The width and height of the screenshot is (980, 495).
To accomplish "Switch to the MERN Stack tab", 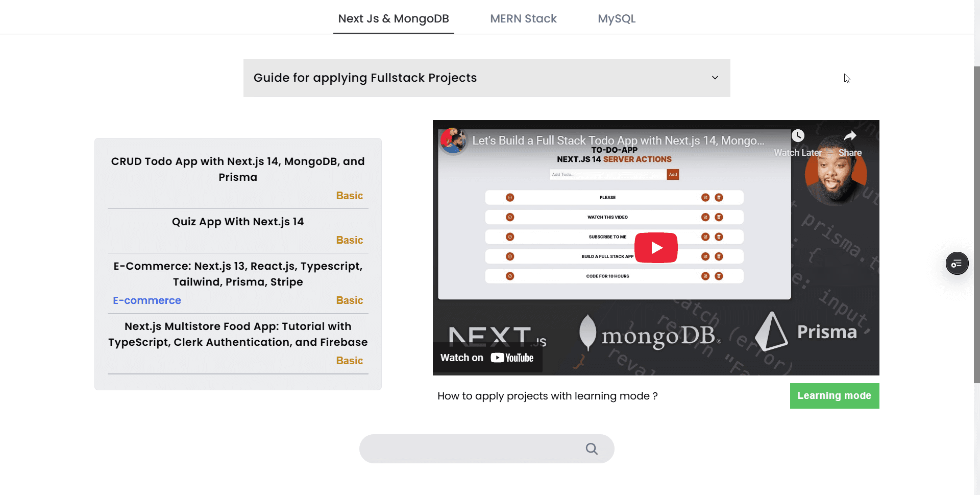I will pyautogui.click(x=523, y=18).
